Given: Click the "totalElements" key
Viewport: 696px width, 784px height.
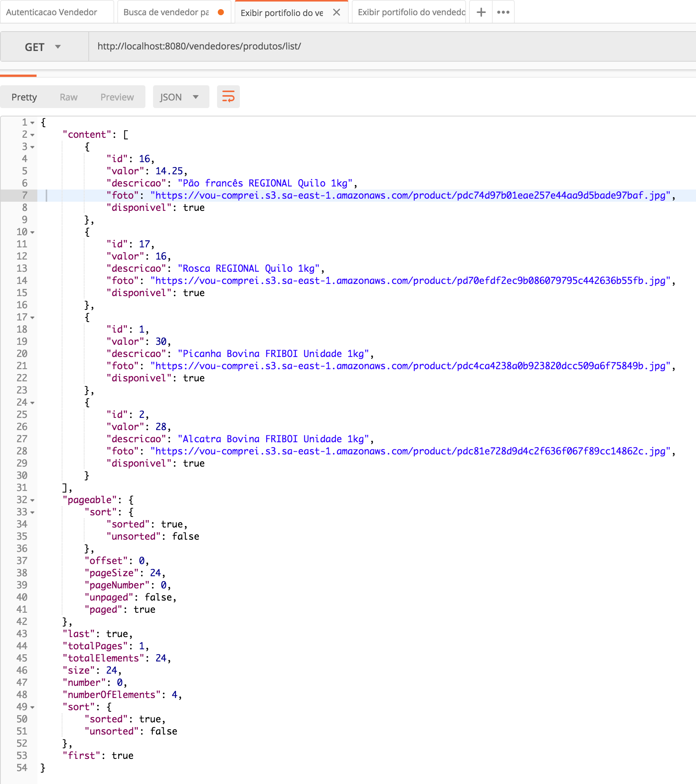Looking at the screenshot, I should pyautogui.click(x=103, y=658).
